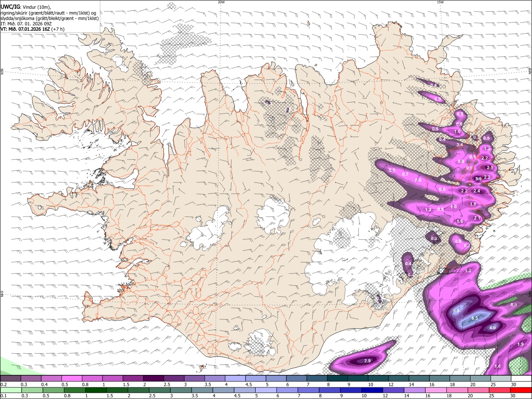This screenshot has height=399, width=532.
Task: Click the 3.9 precipitation value in east Iceland
Action: [478, 179]
